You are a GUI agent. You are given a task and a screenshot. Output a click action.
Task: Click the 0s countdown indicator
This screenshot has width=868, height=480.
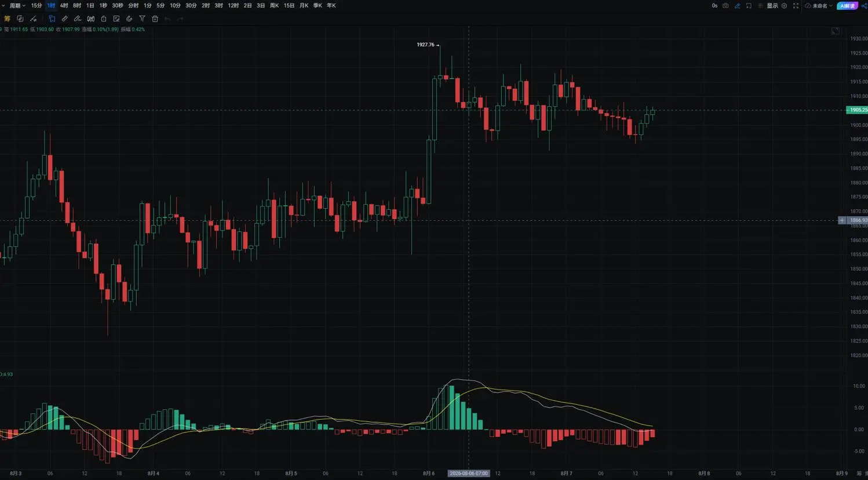coord(714,6)
